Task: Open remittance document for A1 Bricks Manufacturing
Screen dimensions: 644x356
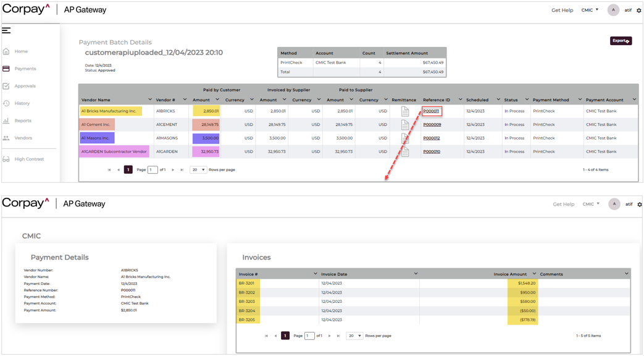Action: click(x=405, y=111)
